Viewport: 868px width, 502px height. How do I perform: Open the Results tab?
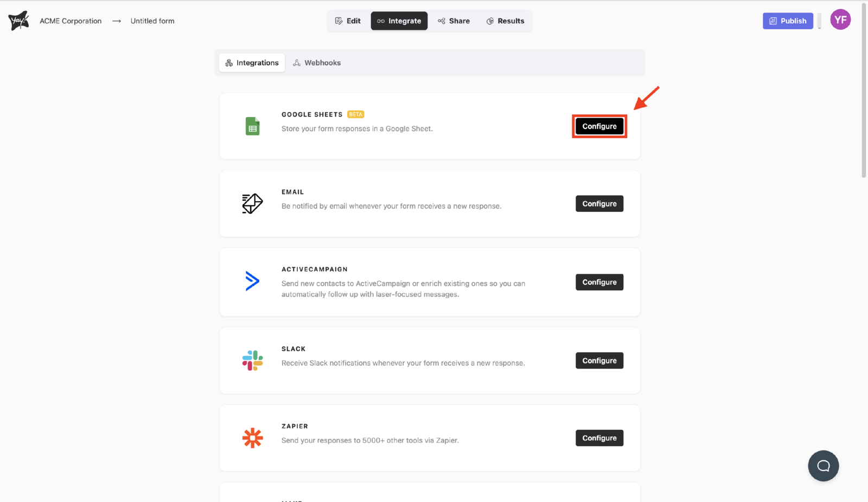coord(505,21)
